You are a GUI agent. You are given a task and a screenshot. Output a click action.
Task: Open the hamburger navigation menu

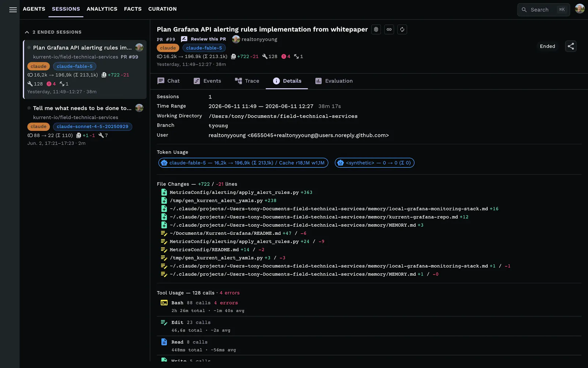point(13,10)
